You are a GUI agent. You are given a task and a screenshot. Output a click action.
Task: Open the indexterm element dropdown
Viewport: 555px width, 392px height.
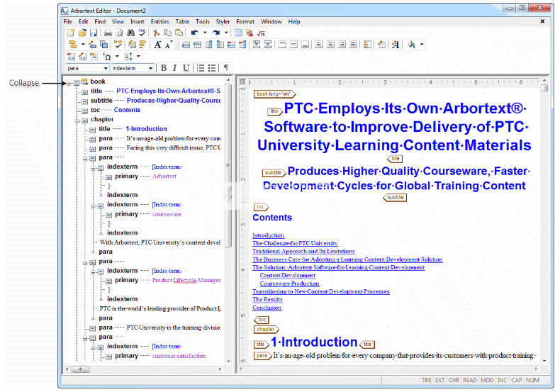tap(150, 68)
